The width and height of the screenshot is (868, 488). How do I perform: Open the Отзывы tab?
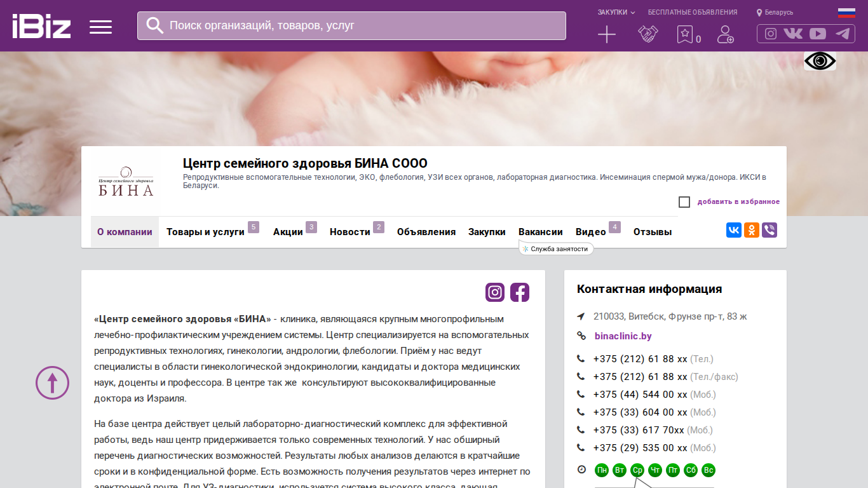[653, 232]
